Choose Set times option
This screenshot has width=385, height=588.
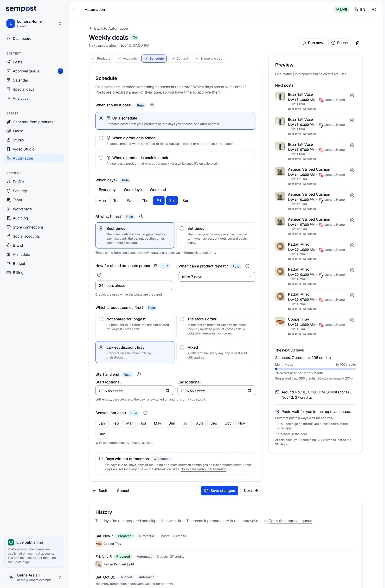click(216, 235)
